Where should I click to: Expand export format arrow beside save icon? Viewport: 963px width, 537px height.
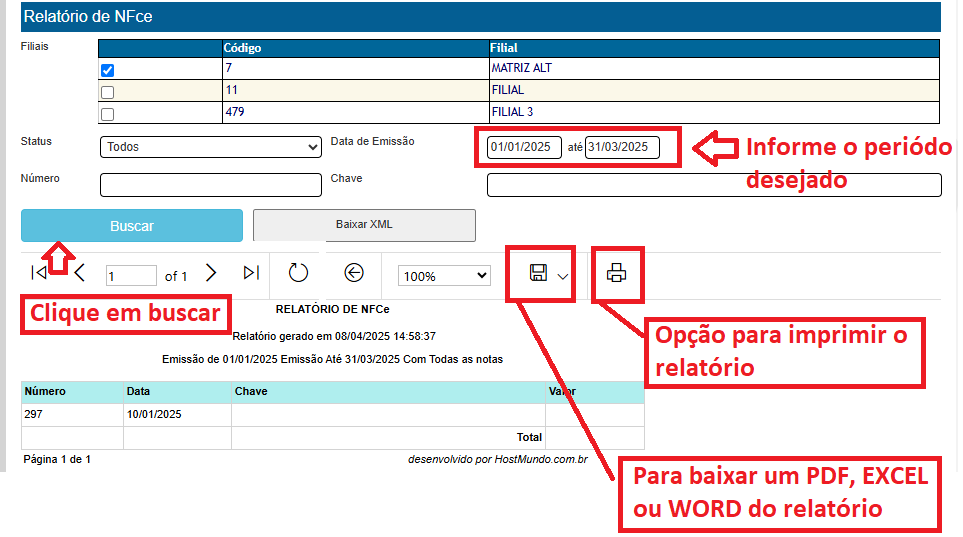563,276
